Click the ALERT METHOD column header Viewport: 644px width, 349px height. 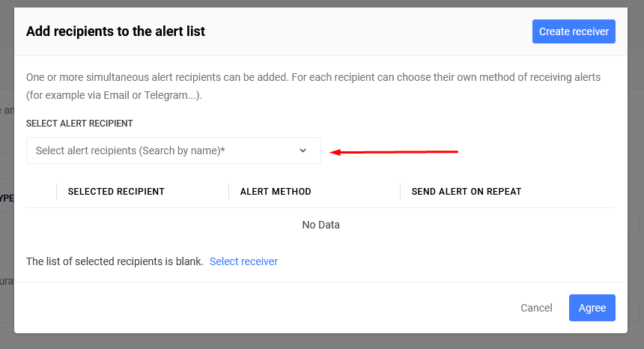pos(276,191)
